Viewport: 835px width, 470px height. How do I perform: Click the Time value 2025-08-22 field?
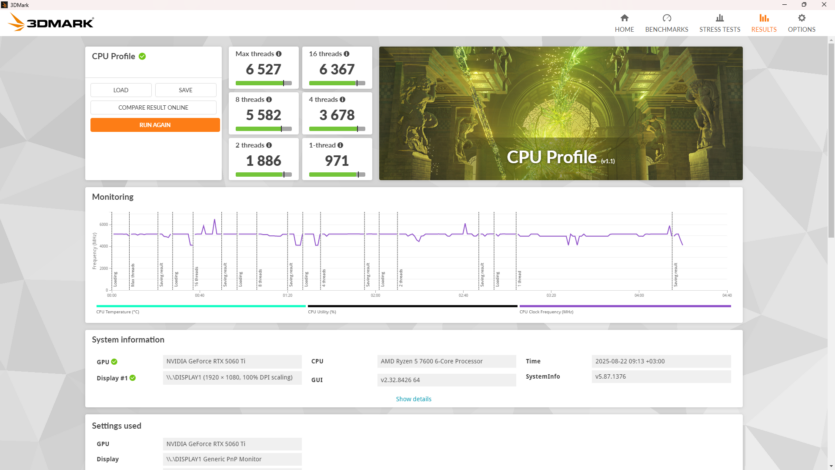(661, 361)
